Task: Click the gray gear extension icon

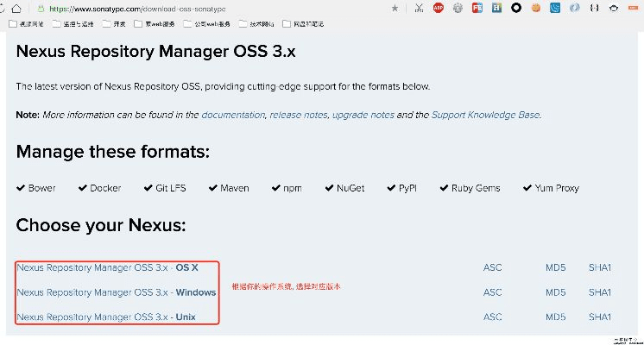Action: pos(458,8)
